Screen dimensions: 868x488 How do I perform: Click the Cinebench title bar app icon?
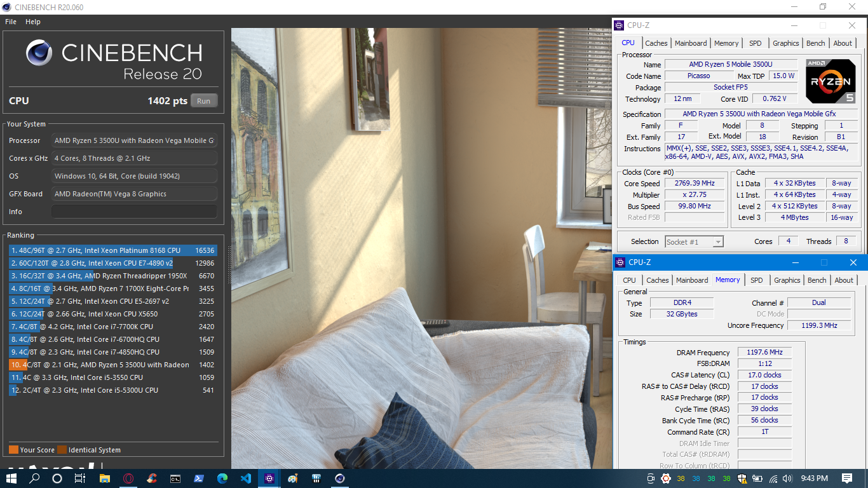(x=7, y=8)
